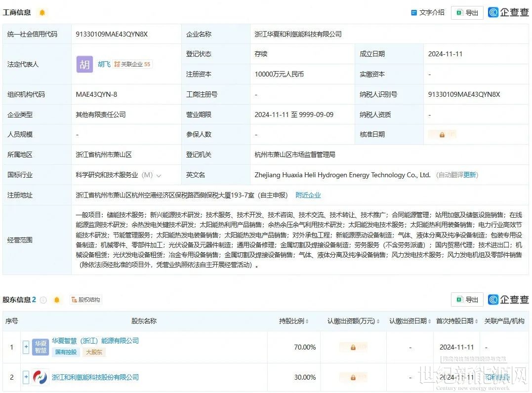Sort by 认缴出资额(万元) column
Viewport: 532px width, 393px height.
coord(378,321)
